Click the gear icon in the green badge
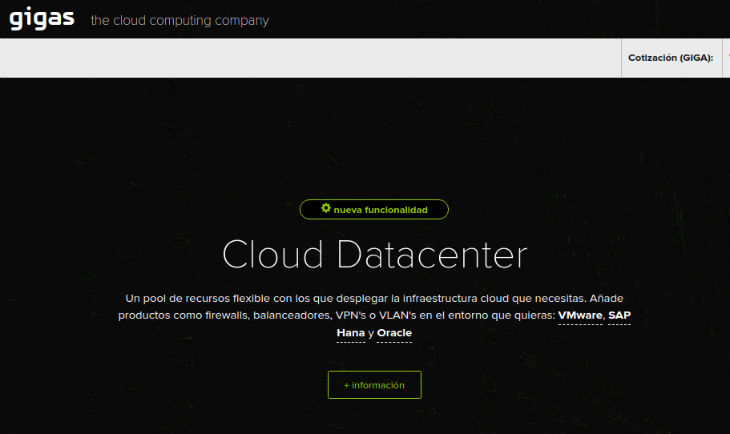Screen dimensions: 730x434 326,209
